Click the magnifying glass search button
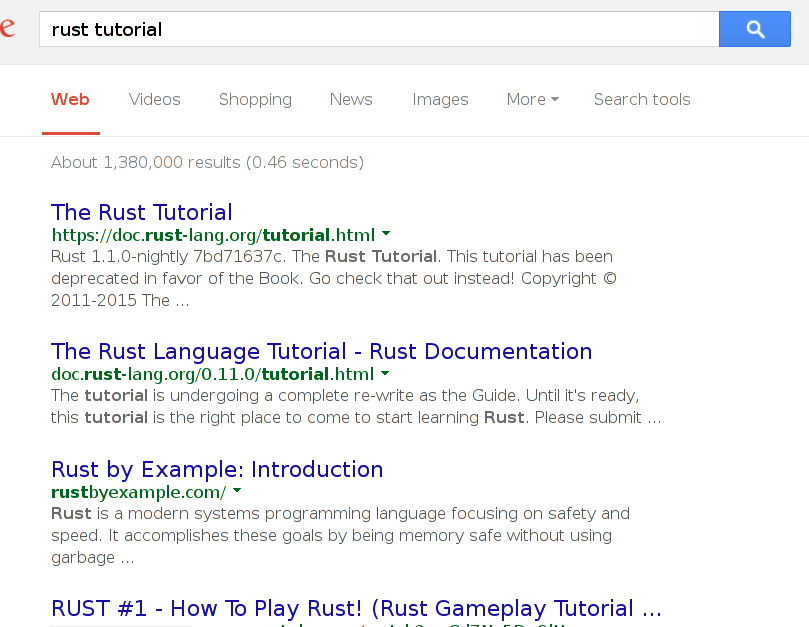The image size is (809, 627). pos(754,29)
